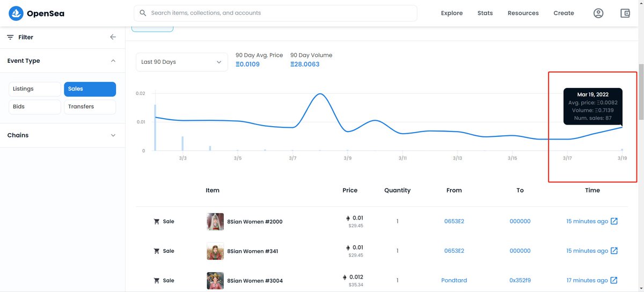Click the Filter heading label
644x292 pixels.
point(26,37)
